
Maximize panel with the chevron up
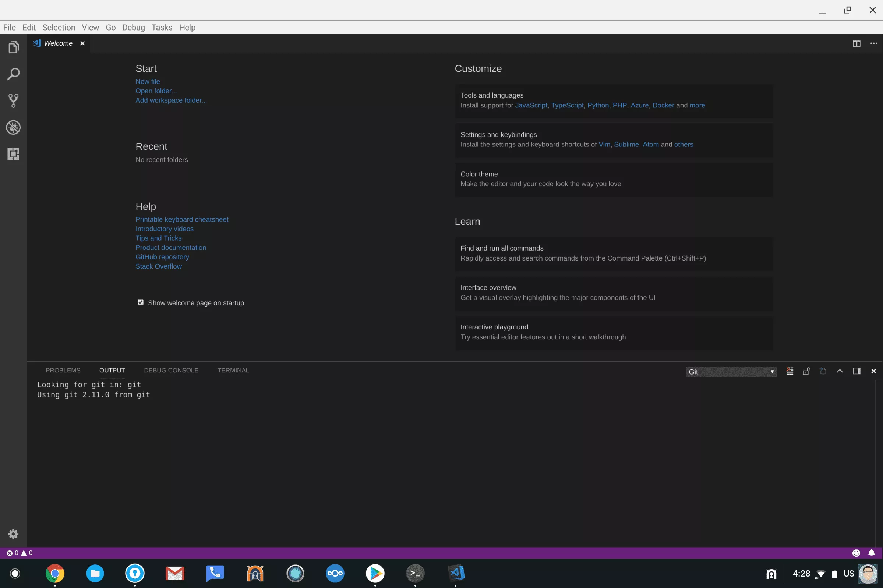[x=840, y=371]
